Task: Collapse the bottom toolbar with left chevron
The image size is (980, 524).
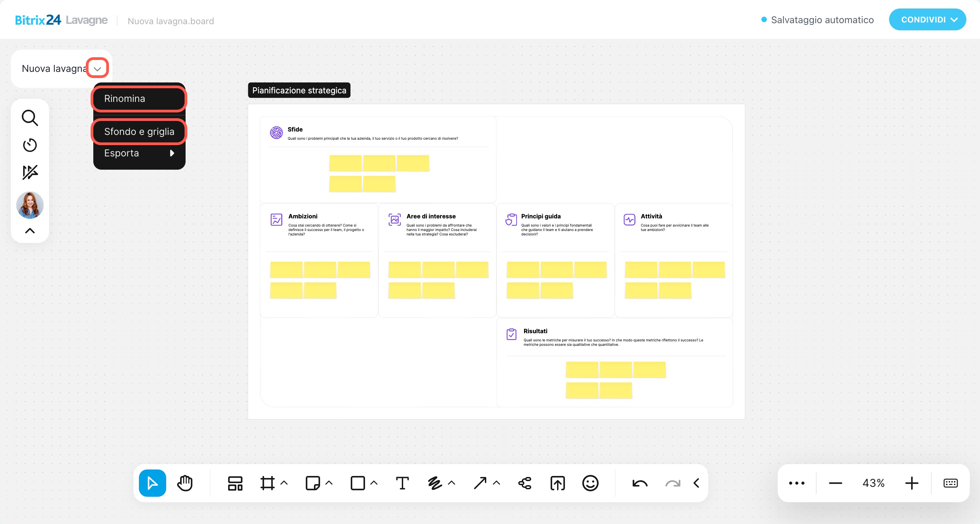Action: tap(696, 483)
